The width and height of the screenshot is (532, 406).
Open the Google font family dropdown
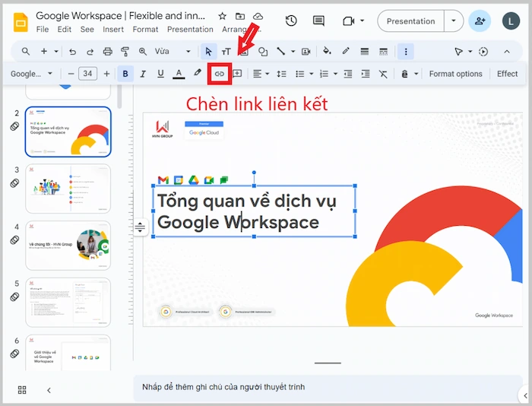pos(32,74)
